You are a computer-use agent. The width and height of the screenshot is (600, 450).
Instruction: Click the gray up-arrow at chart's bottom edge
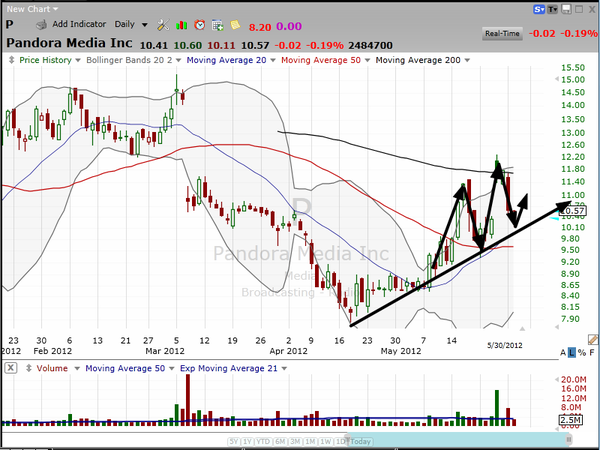522,328
